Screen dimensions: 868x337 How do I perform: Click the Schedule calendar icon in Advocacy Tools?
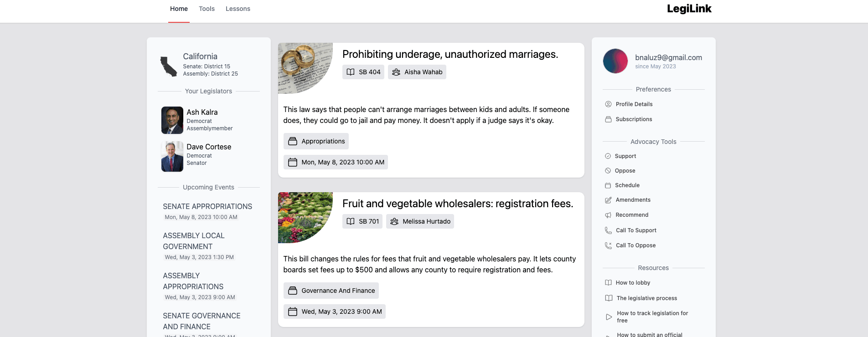coord(608,185)
